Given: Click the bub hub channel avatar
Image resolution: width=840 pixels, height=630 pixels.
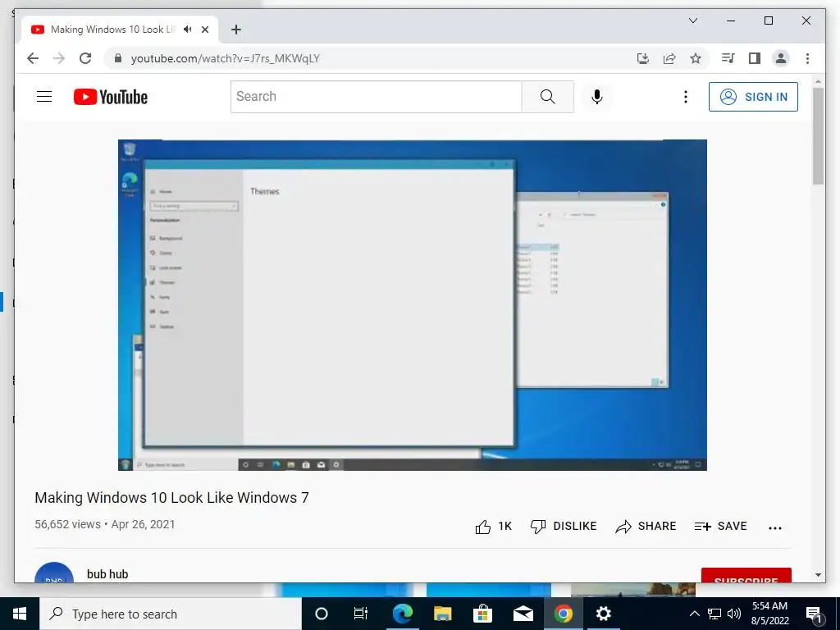Looking at the screenshot, I should point(53,572).
